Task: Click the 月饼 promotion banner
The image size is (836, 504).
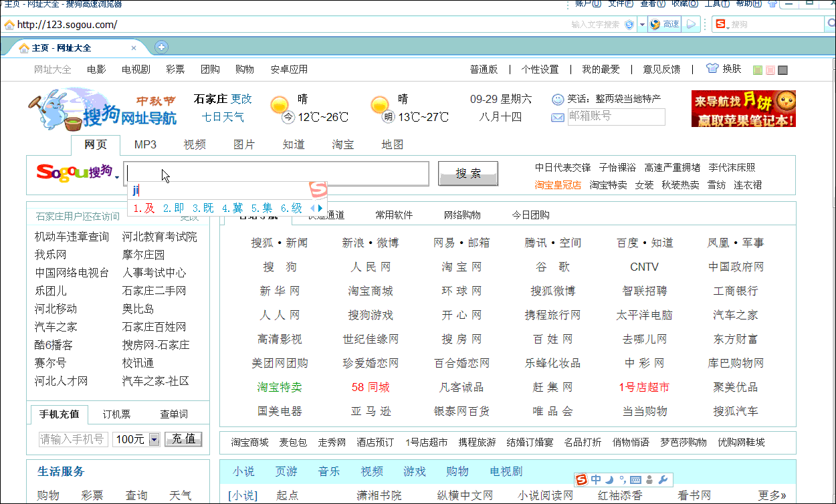Action: pyautogui.click(x=744, y=108)
